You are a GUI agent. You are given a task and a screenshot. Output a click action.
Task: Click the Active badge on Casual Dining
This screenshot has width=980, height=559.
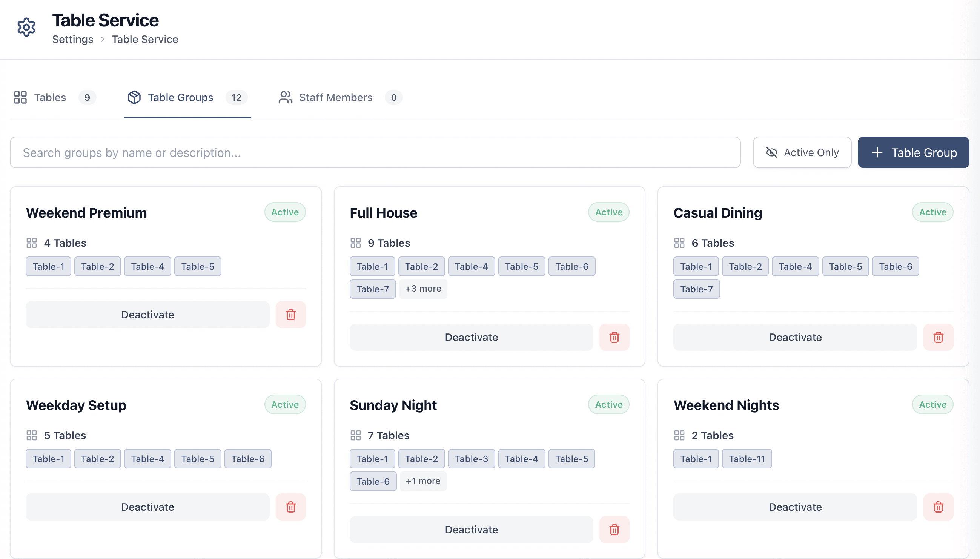[x=932, y=212]
